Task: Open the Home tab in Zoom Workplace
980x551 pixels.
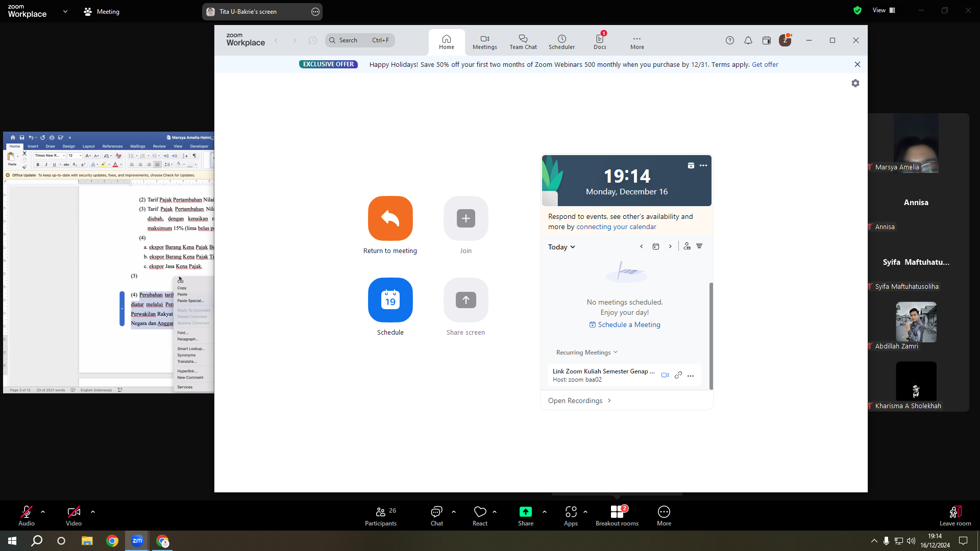Action: [447, 42]
